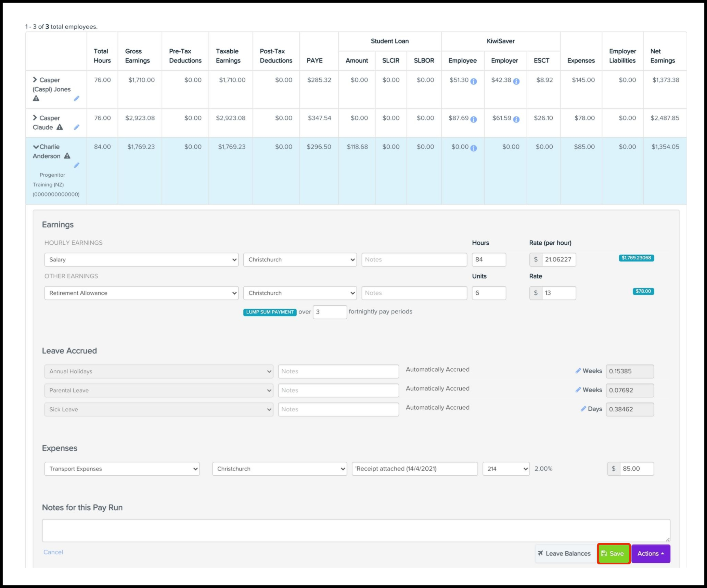707x588 pixels.
Task: Click pencil icon next to Annual Holidays Weeks
Action: coord(578,371)
